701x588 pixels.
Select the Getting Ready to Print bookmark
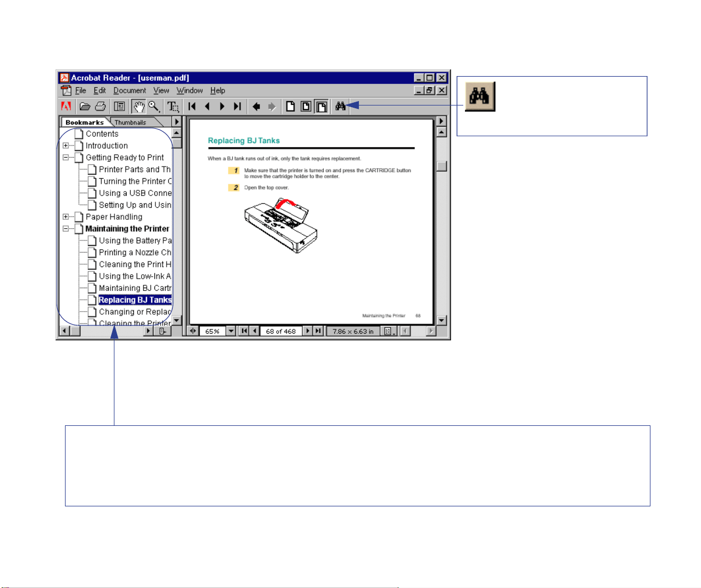pyautogui.click(x=124, y=158)
